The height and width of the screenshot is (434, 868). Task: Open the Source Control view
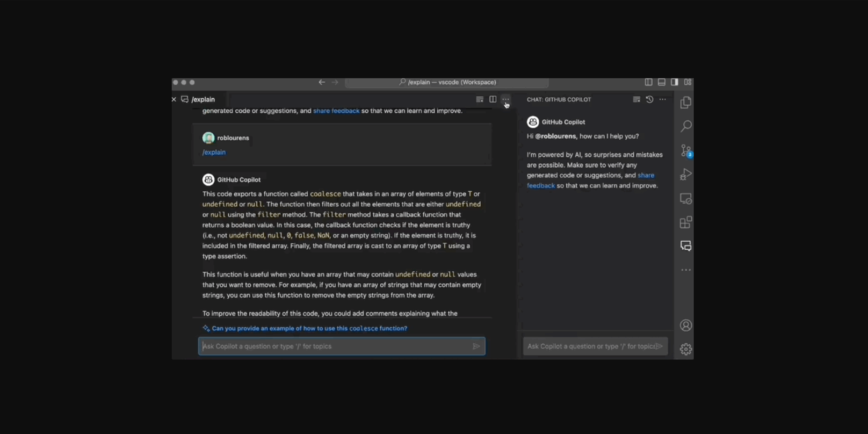click(x=685, y=150)
